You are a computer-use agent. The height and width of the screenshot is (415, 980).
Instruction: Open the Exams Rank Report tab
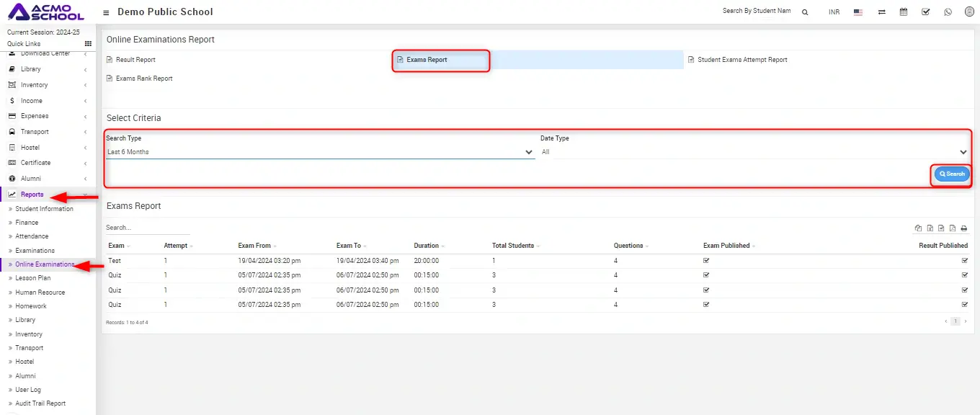[x=144, y=79]
